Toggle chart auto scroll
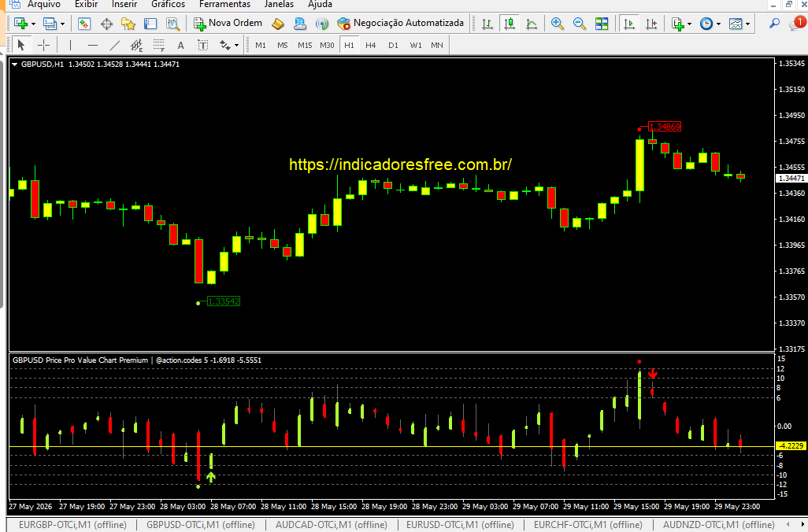 pos(629,24)
